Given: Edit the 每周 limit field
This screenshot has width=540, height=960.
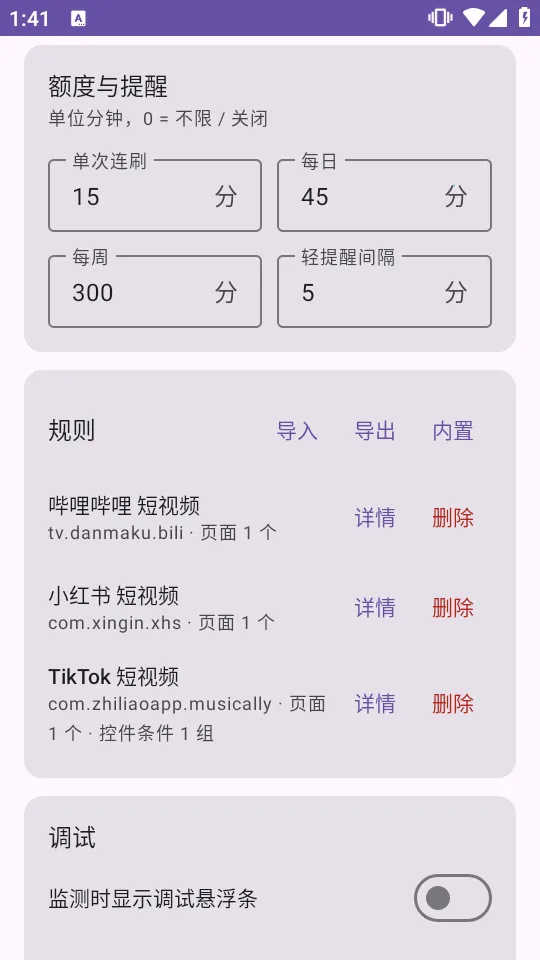Looking at the screenshot, I should tap(155, 292).
